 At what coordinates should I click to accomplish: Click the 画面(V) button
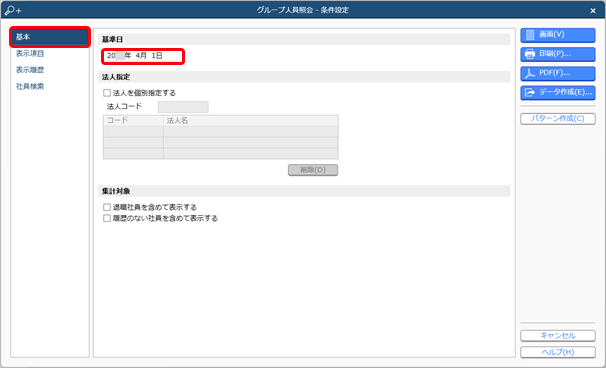558,35
